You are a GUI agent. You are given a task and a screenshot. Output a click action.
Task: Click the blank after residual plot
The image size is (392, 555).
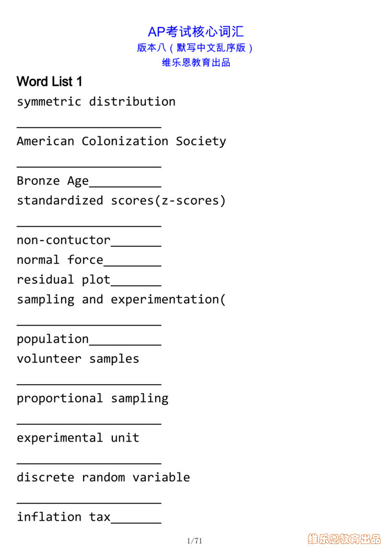tap(136, 284)
